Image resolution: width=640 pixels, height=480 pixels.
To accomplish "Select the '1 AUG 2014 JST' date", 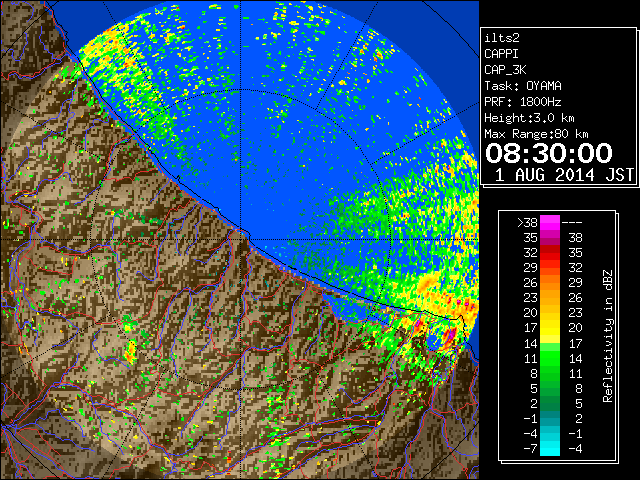I will click(564, 175).
